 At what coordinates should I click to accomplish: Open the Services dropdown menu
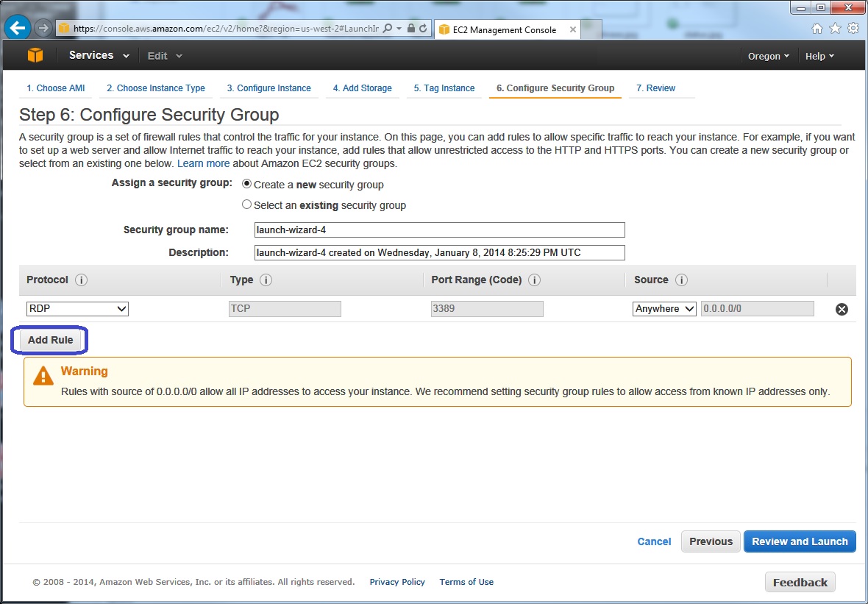point(99,55)
